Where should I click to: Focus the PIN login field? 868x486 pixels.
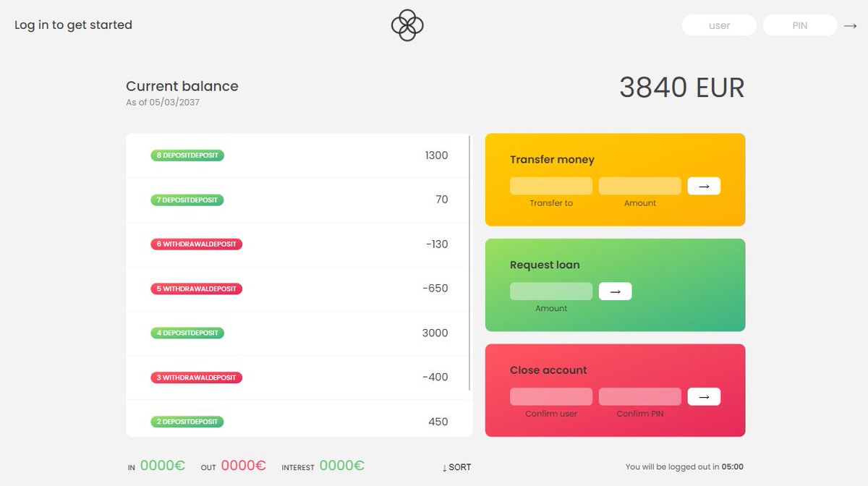click(x=799, y=25)
